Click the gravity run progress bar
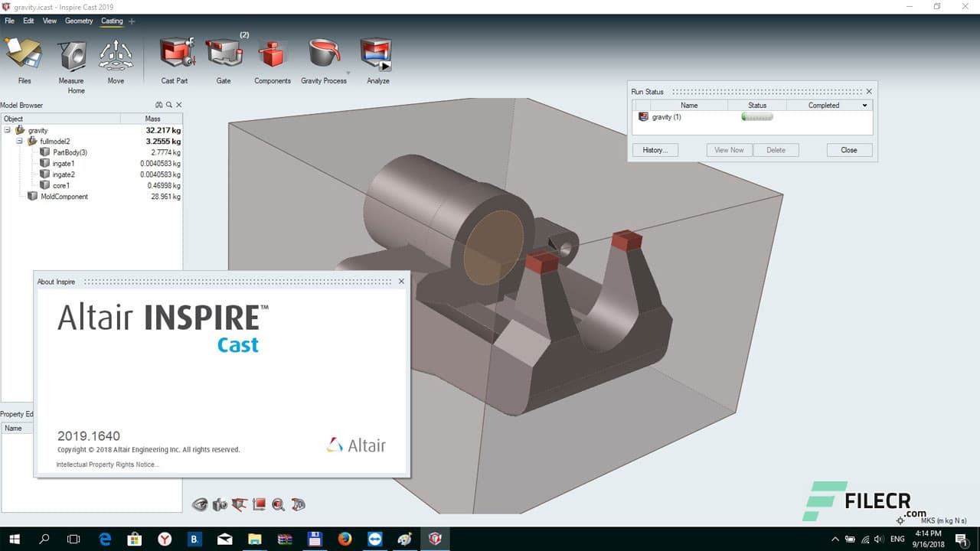The width and height of the screenshot is (980, 551). click(x=756, y=116)
